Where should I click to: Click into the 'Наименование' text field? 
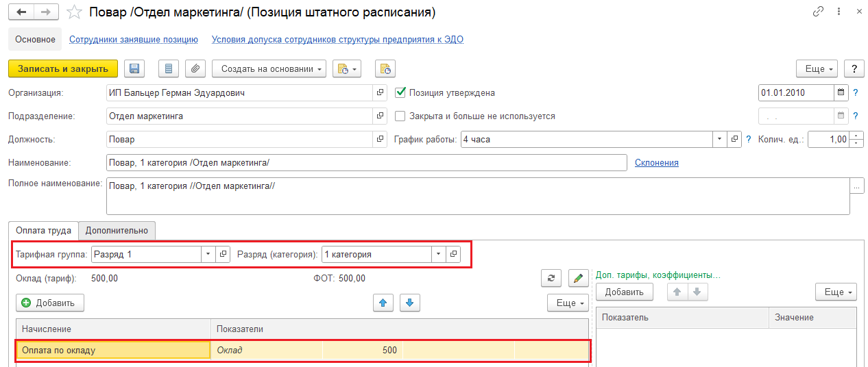(366, 163)
